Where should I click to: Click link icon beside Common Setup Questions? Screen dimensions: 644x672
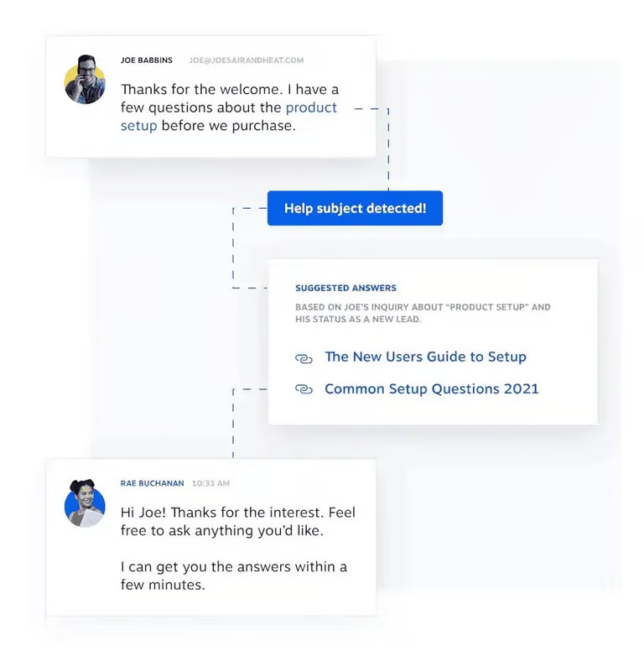(304, 389)
